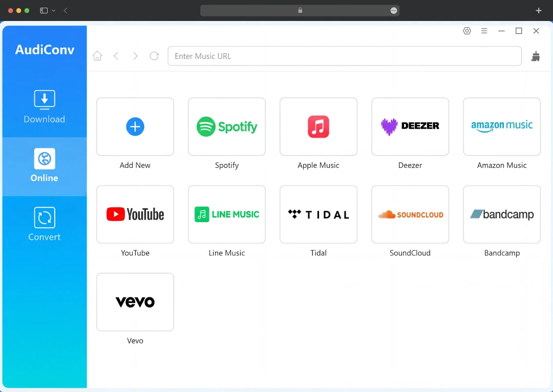Open the Deezer tile

click(x=410, y=126)
